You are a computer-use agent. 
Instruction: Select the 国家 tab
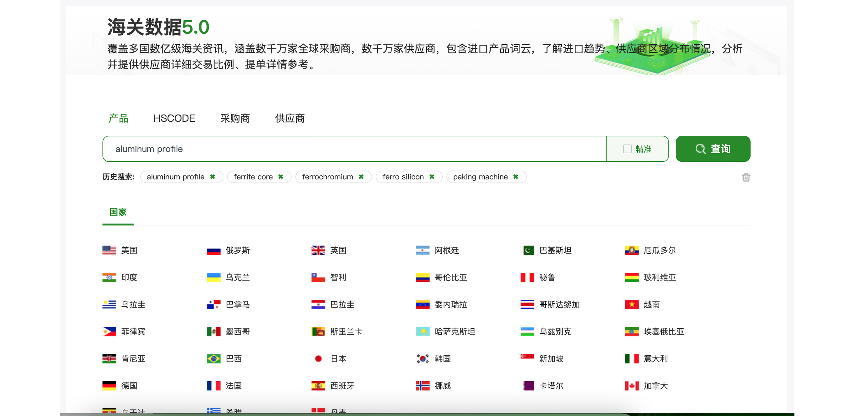click(x=118, y=212)
